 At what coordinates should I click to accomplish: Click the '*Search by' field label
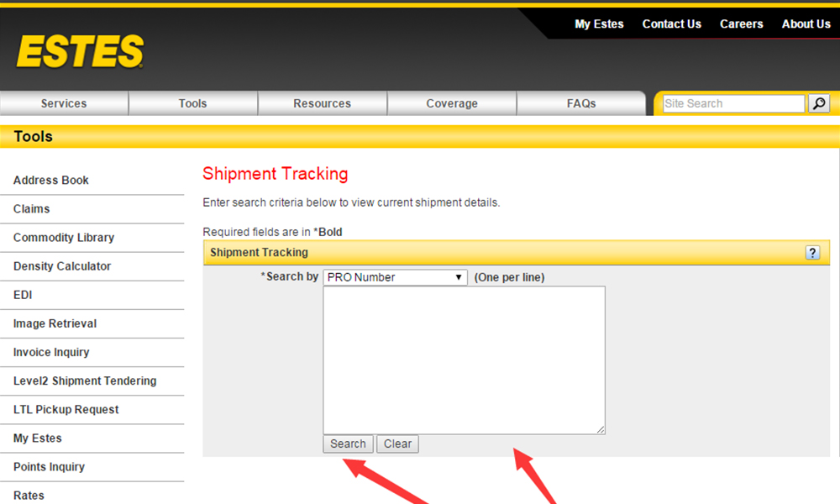(289, 277)
